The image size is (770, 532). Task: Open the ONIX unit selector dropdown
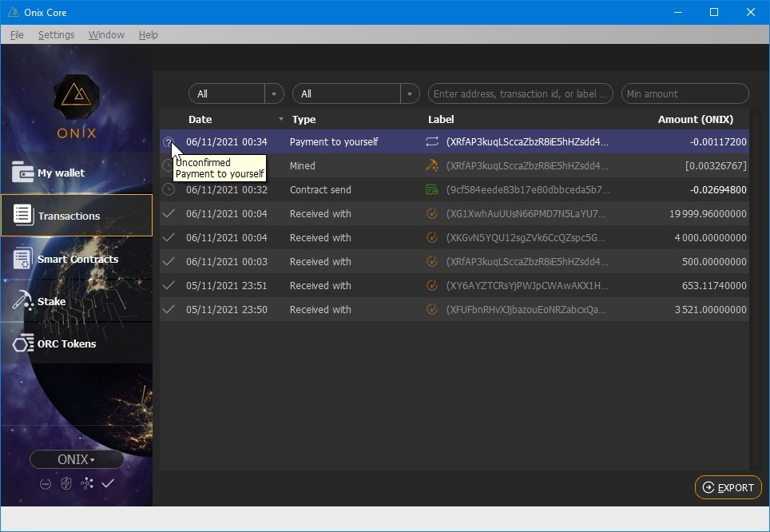tap(77, 459)
